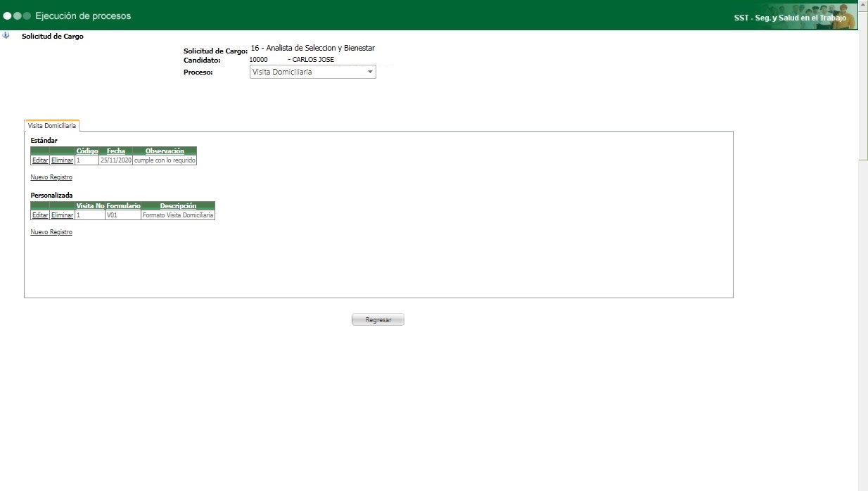The height and width of the screenshot is (491, 868).
Task: Sort Personalizada table by Visita No column
Action: pos(90,205)
